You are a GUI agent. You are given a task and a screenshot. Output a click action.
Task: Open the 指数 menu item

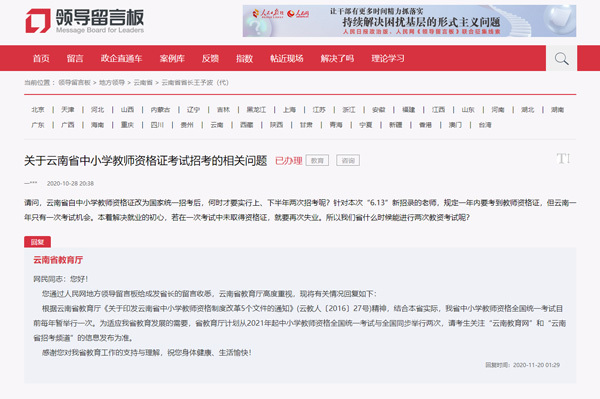click(245, 59)
